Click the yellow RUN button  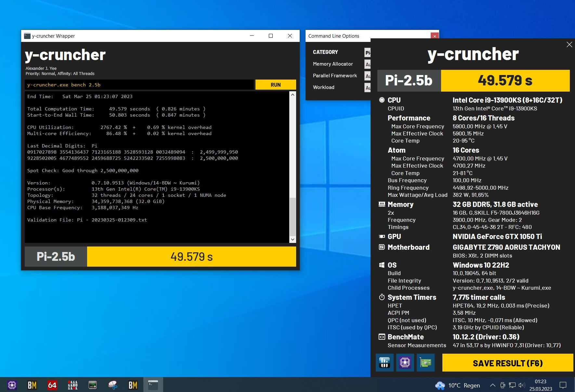276,85
